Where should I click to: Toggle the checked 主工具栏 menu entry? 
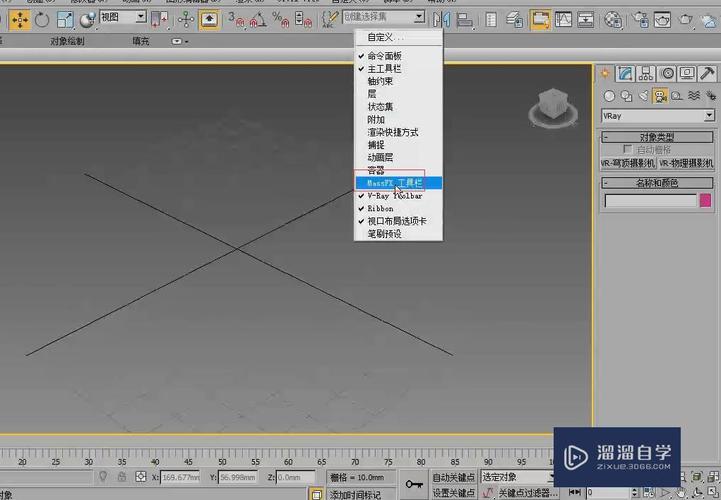[x=398, y=69]
